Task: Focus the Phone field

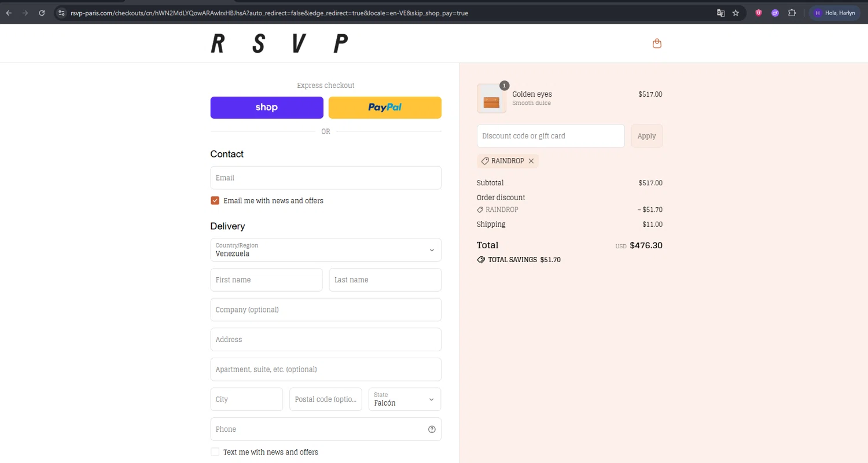Action: point(326,429)
